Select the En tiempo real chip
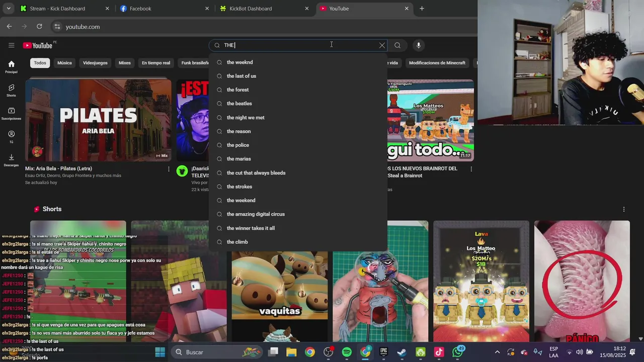644x362 pixels. [x=156, y=63]
